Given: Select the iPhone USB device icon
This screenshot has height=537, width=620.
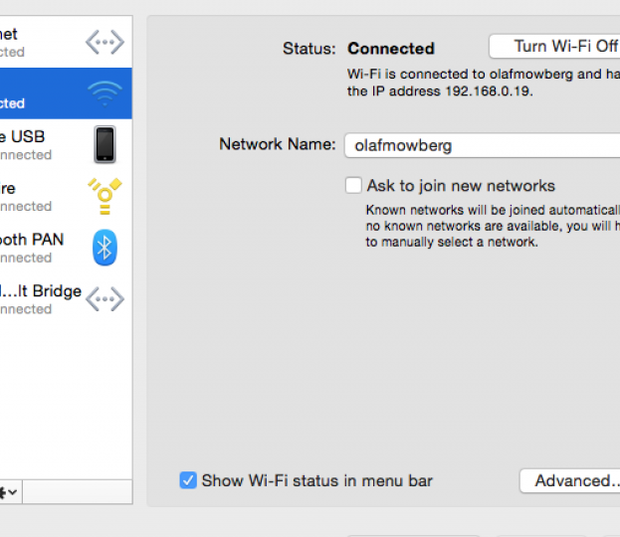Looking at the screenshot, I should 105,144.
